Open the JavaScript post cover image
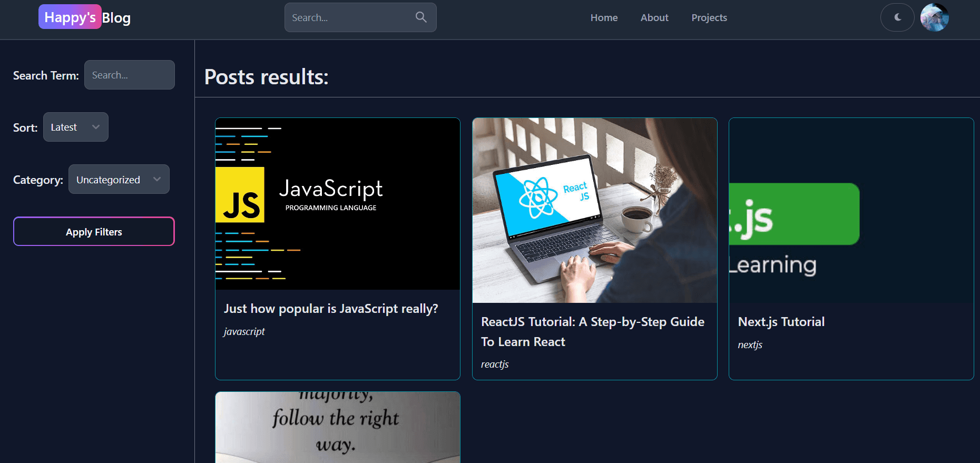The height and width of the screenshot is (463, 980). click(x=338, y=204)
